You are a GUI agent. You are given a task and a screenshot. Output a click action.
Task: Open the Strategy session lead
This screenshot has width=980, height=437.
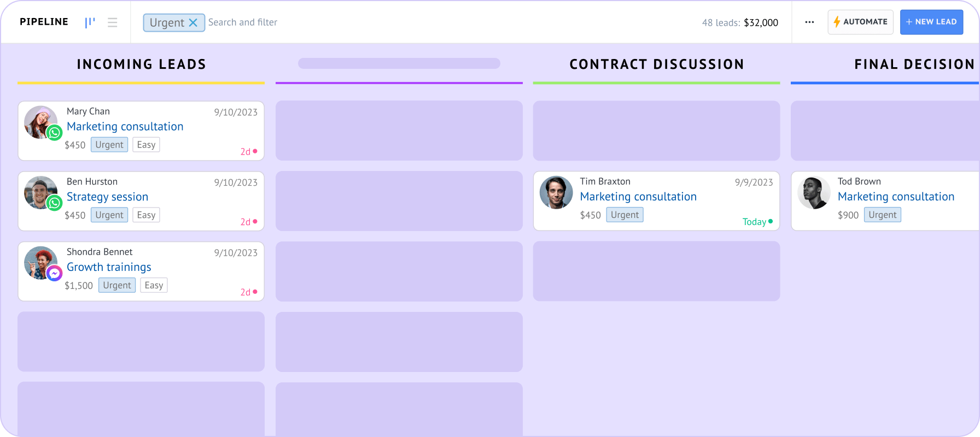[x=107, y=197]
